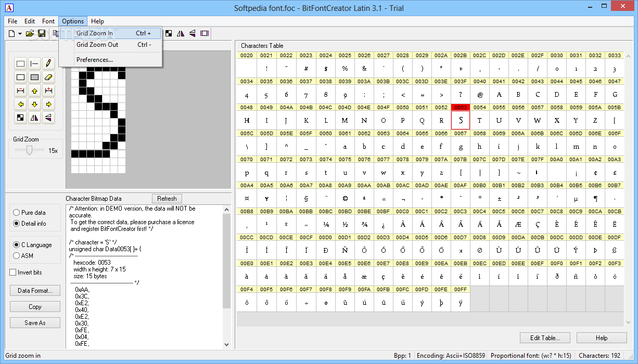The height and width of the screenshot is (364, 638).
Task: Open the Help menu in menu bar
Action: [97, 21]
